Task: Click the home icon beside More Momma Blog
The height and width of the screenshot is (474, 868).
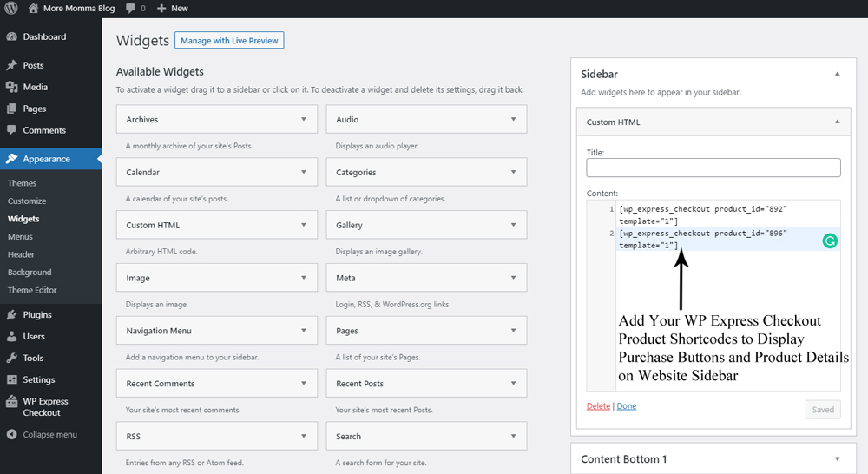Action: click(33, 9)
